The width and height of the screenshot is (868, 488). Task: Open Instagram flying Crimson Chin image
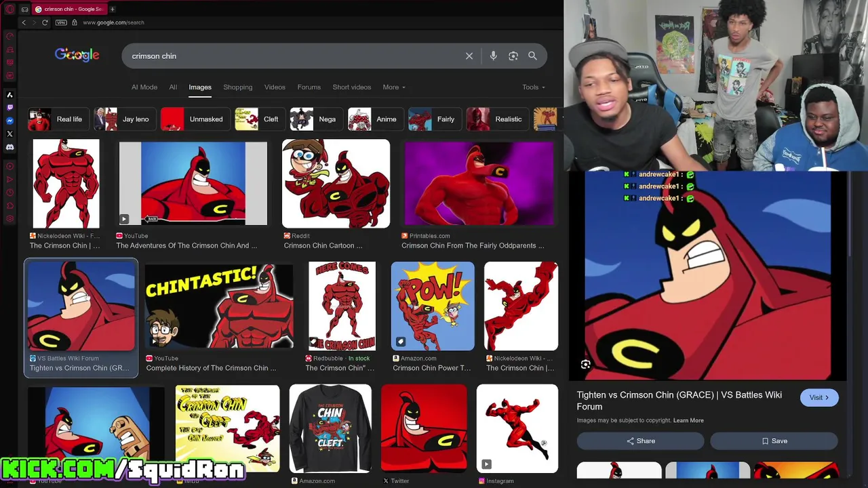tap(517, 428)
